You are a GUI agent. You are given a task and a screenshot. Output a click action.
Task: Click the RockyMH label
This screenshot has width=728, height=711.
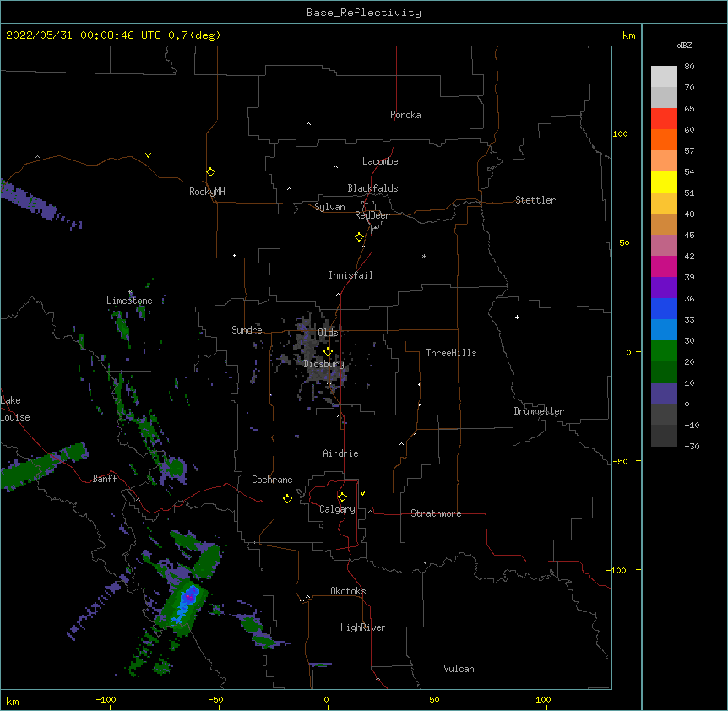pos(207,192)
